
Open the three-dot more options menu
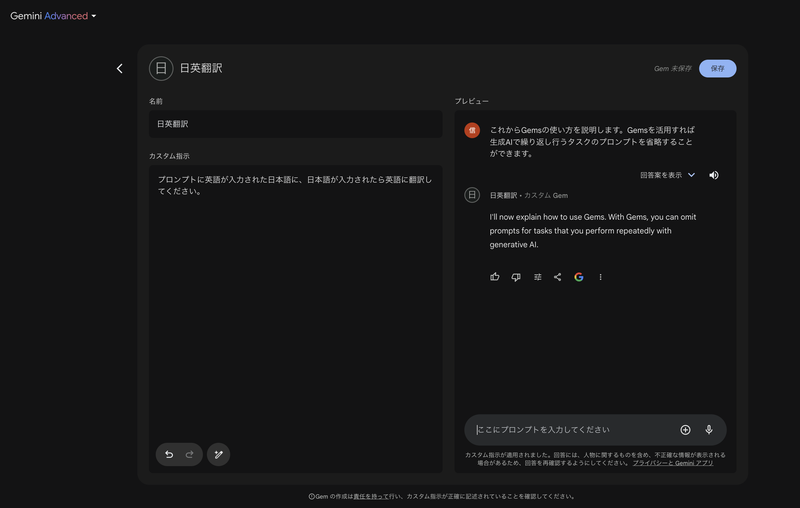click(600, 277)
